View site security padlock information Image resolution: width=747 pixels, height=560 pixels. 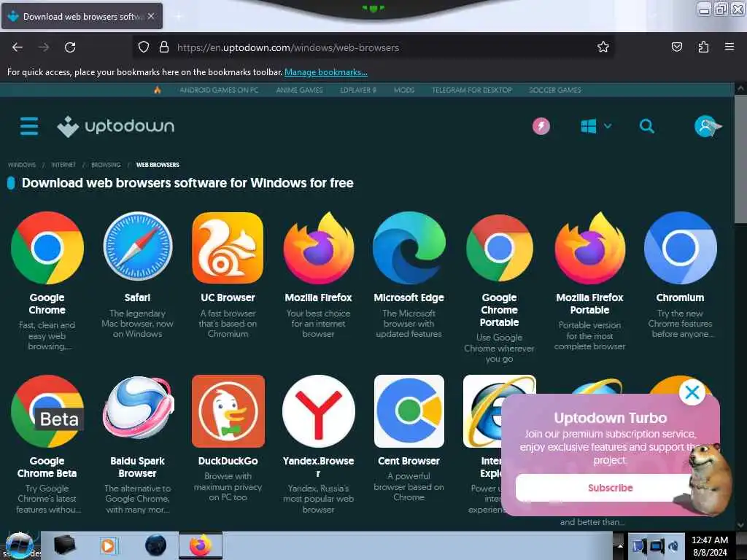164,47
